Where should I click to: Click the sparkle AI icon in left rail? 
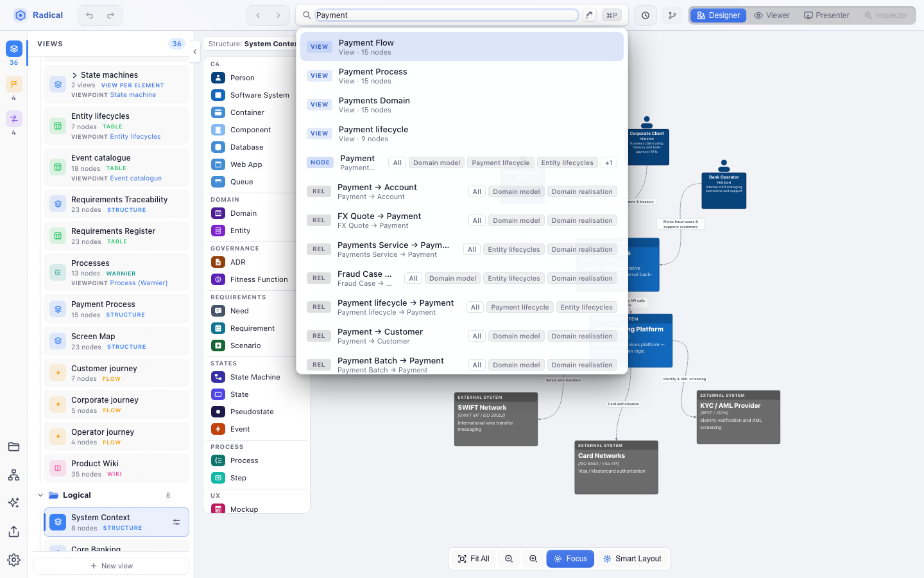click(x=14, y=503)
